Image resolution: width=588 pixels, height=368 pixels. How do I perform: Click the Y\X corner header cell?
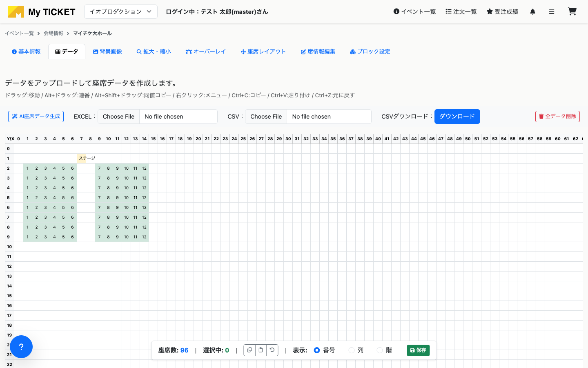tap(9, 139)
